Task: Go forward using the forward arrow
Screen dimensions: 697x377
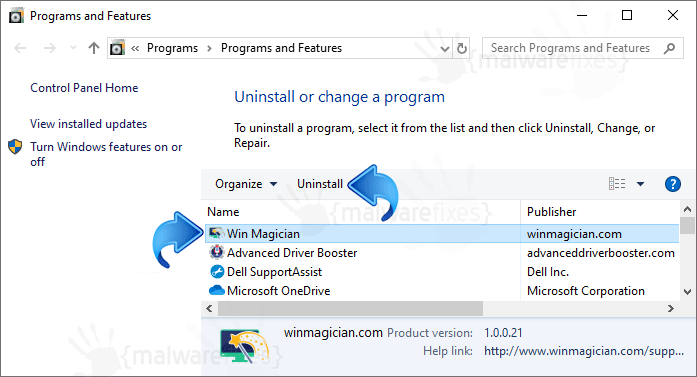Action: (50, 48)
